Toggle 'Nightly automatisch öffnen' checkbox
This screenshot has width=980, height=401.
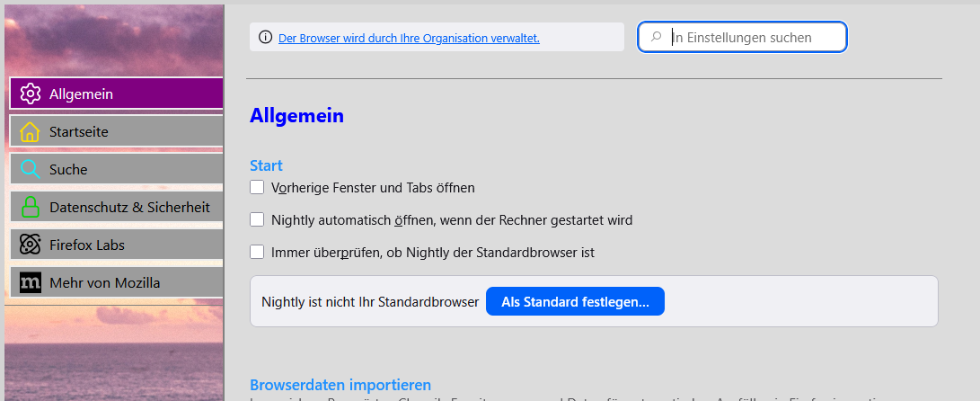pos(257,219)
